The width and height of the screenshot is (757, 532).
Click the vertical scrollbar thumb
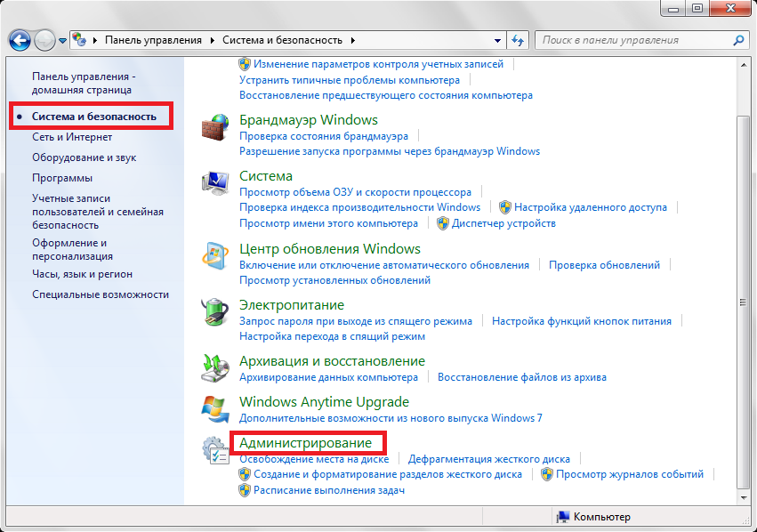click(744, 302)
